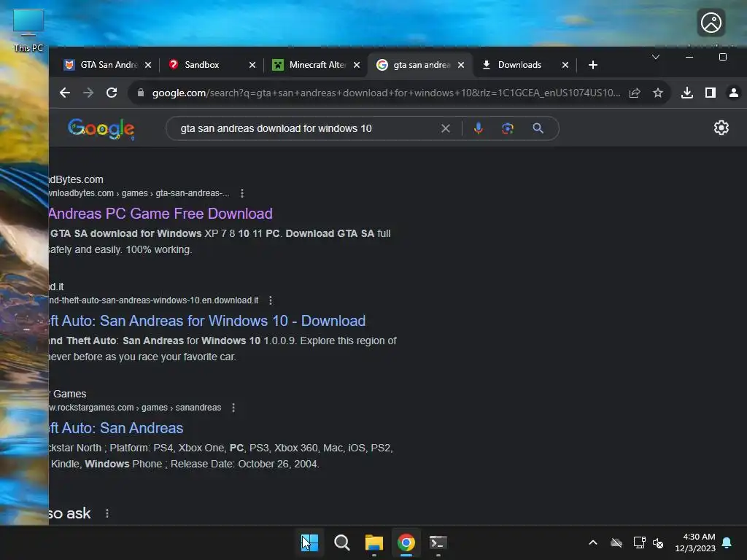Search by image with Google Lens

508,128
